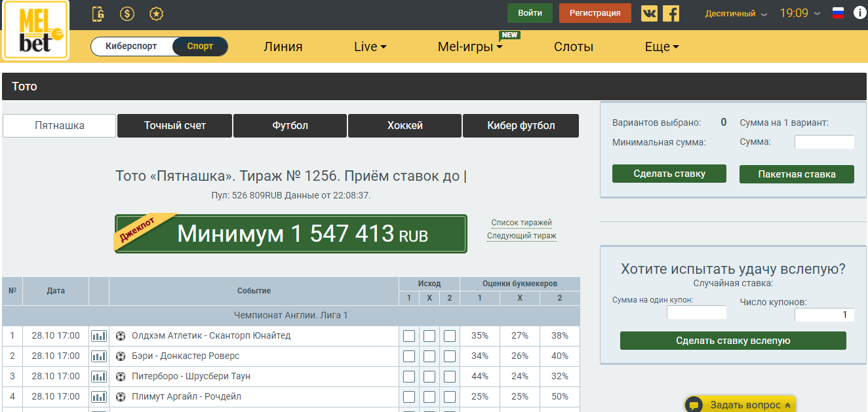Open the Facebook icon
This screenshot has width=868, height=412.
tap(671, 13)
